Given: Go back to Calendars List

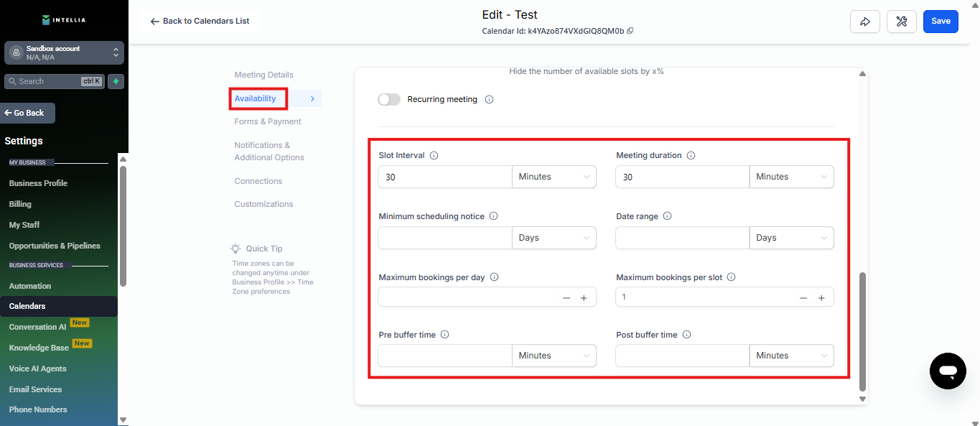Looking at the screenshot, I should click(200, 22).
